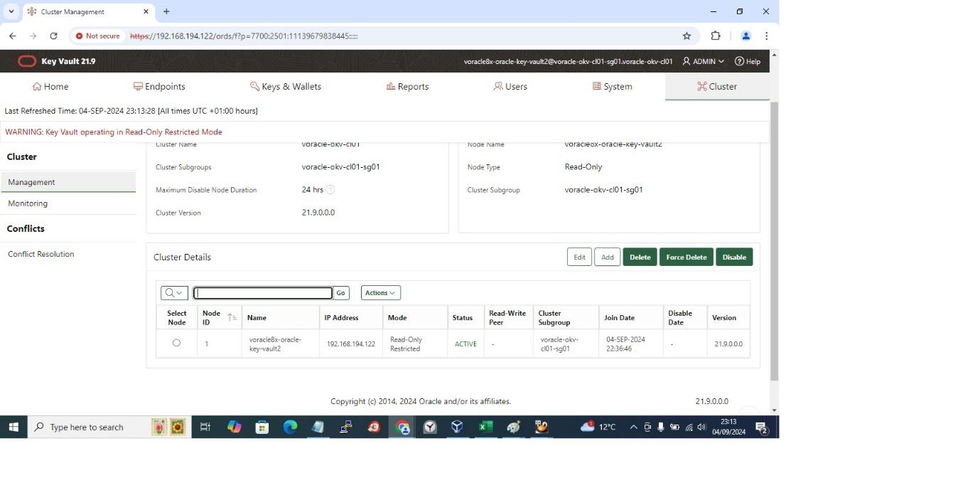Viewport: 980px width, 500px height.
Task: Open Chrome profile icon
Action: pyautogui.click(x=745, y=36)
